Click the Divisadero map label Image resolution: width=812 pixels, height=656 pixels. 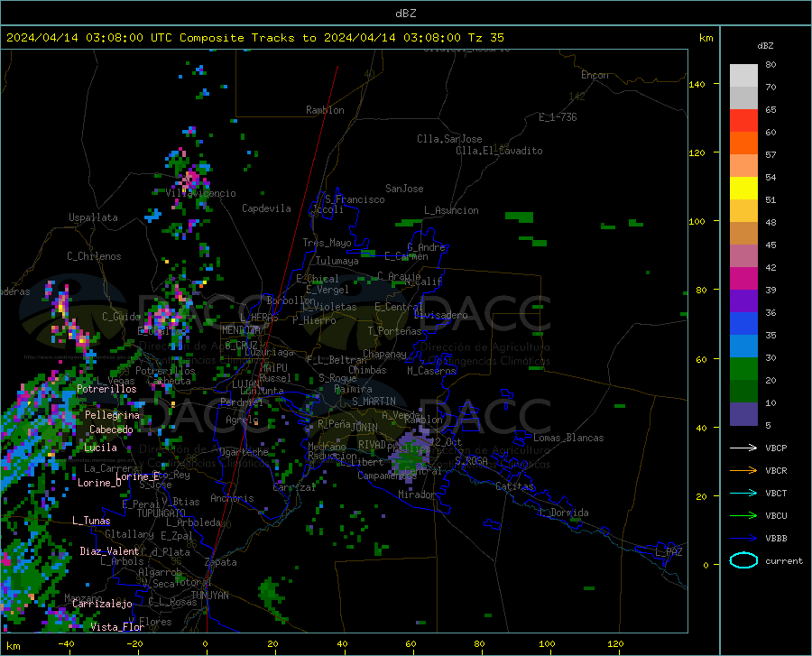(x=440, y=315)
